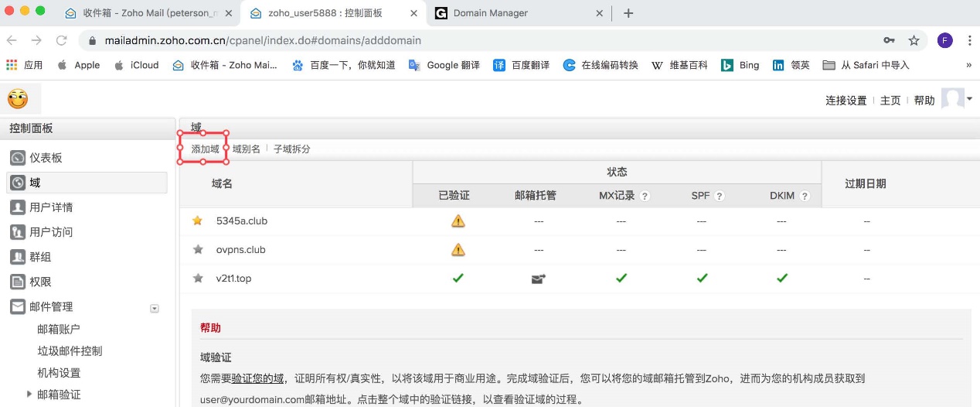Close the Domain Manager tab
This screenshot has width=980, height=407.
pos(599,13)
